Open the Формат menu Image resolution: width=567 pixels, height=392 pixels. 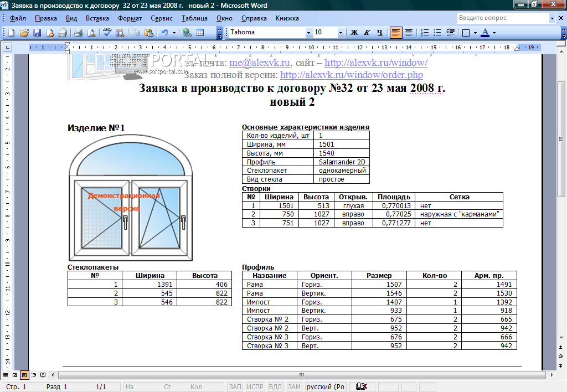click(130, 18)
